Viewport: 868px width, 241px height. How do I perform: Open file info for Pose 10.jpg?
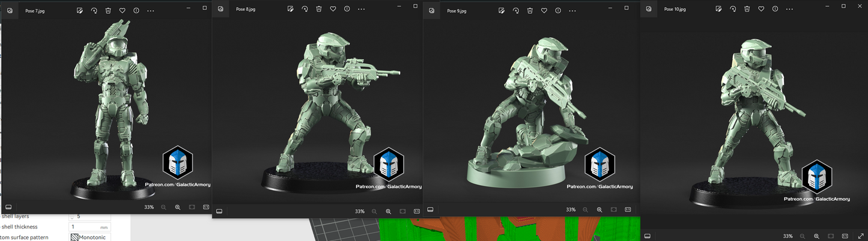coord(775,9)
